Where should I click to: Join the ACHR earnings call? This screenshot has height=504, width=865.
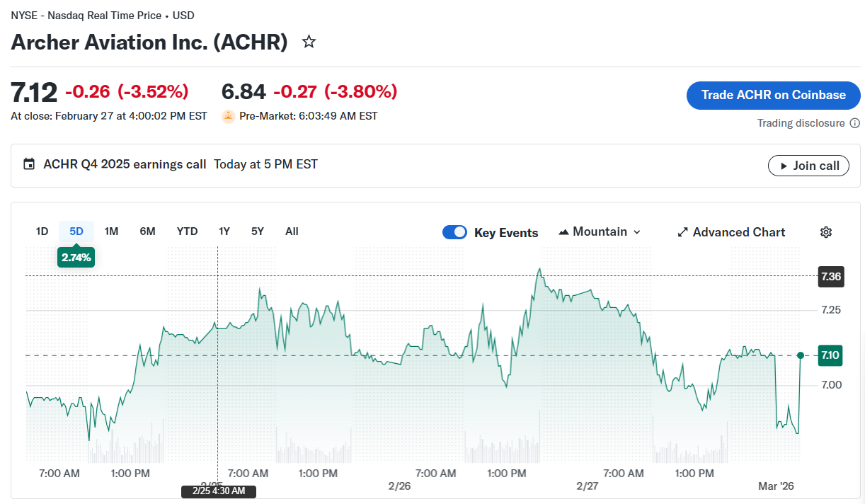(808, 166)
